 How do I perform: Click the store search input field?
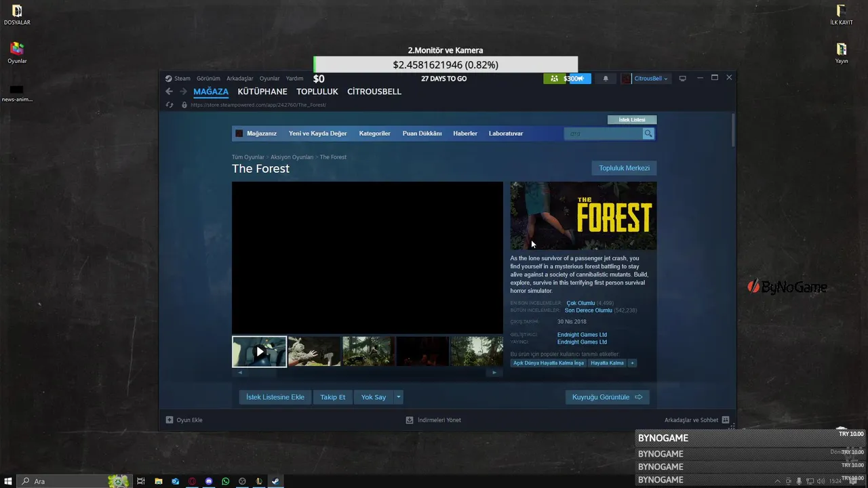[x=604, y=134]
